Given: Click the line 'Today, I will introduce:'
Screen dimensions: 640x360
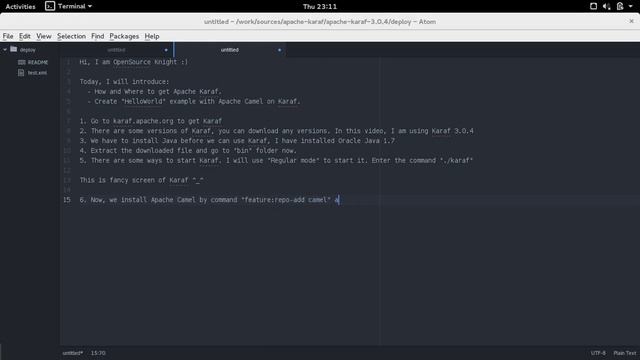Looking at the screenshot, I should click(x=124, y=82).
